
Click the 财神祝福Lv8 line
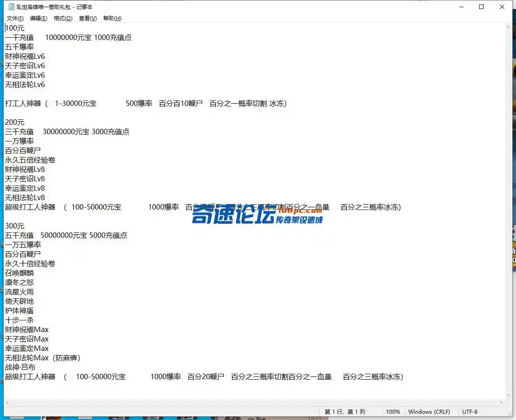[x=25, y=169]
